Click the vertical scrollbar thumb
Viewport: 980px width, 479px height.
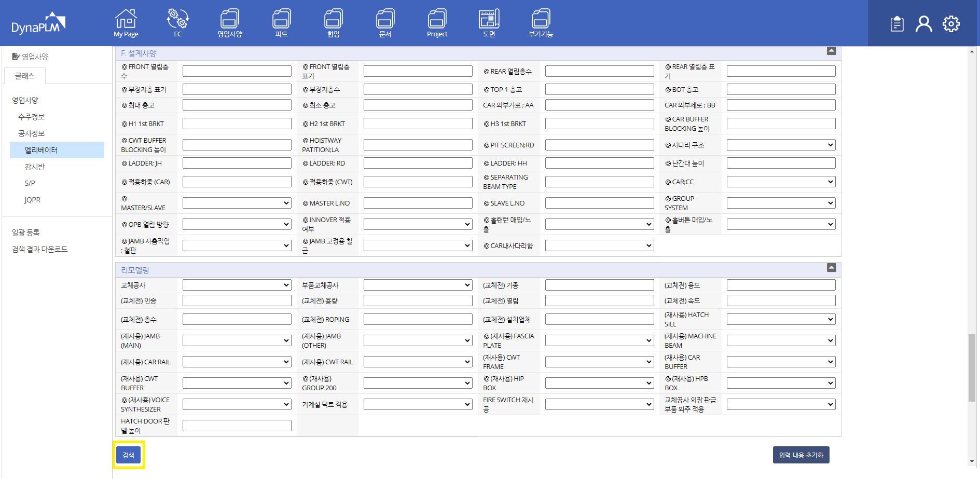[972, 368]
